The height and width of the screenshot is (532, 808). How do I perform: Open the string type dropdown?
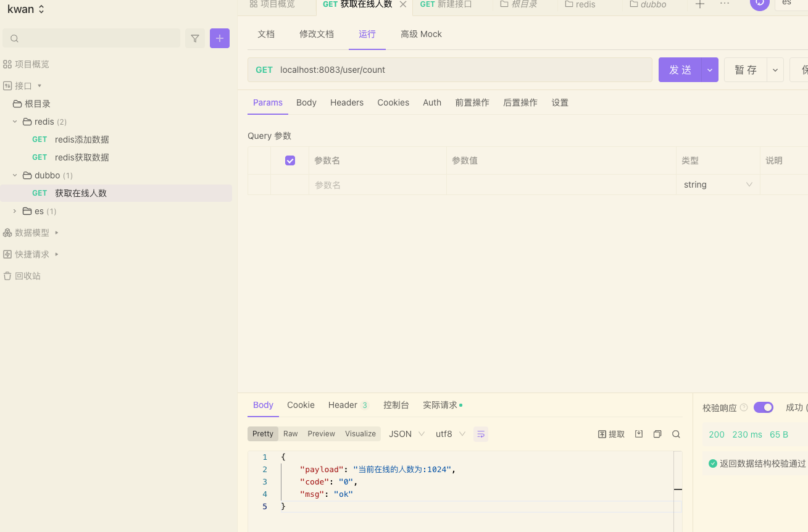click(718, 185)
